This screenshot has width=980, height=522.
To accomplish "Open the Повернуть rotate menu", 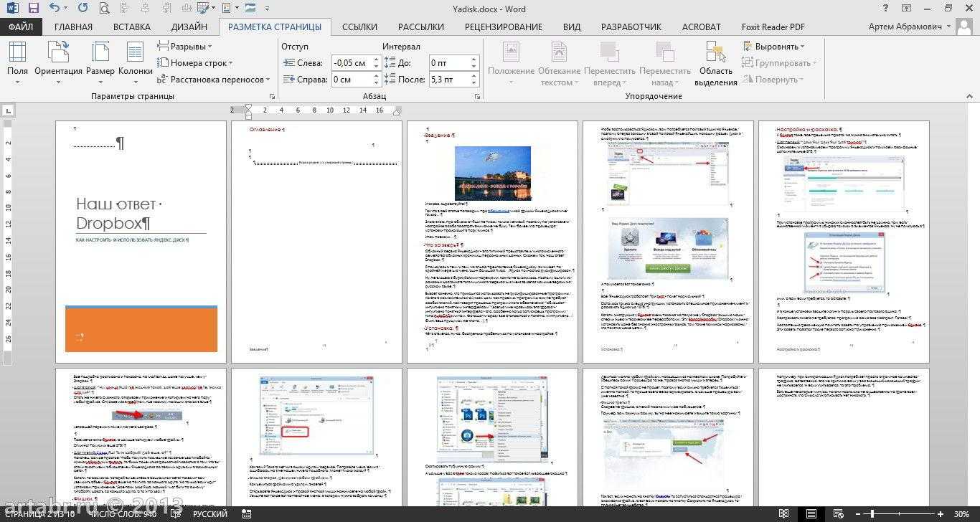I will [x=773, y=80].
